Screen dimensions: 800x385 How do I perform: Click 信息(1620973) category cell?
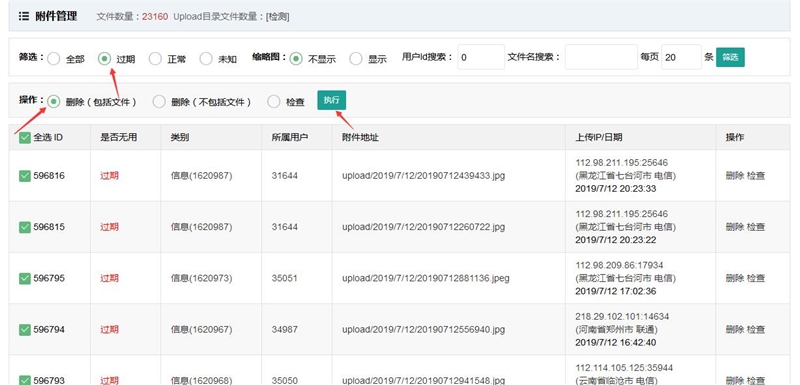(202, 278)
